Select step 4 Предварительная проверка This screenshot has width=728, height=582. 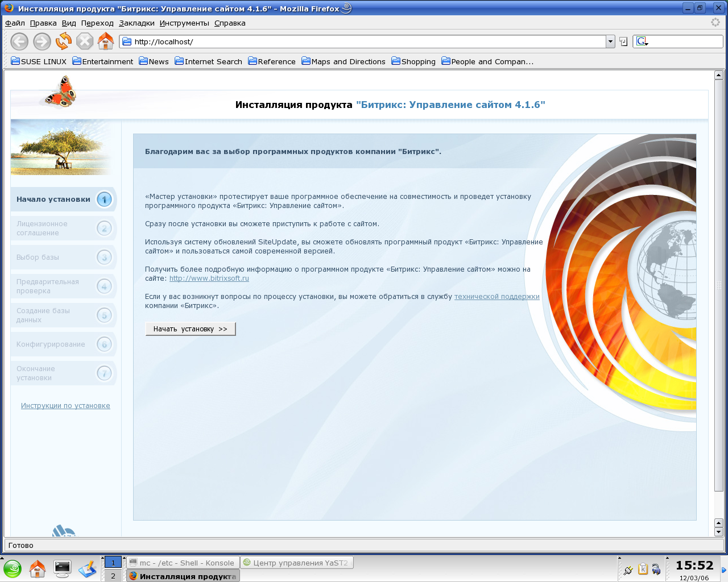(x=63, y=286)
